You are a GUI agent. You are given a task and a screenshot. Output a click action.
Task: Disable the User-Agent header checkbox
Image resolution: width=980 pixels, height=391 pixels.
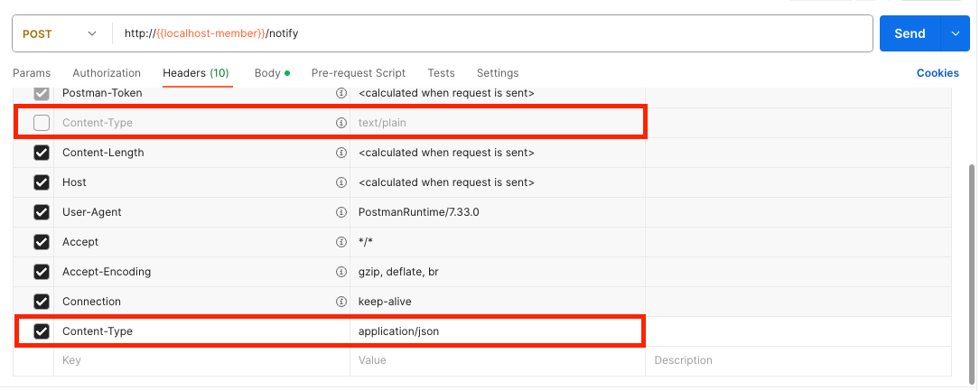(42, 212)
